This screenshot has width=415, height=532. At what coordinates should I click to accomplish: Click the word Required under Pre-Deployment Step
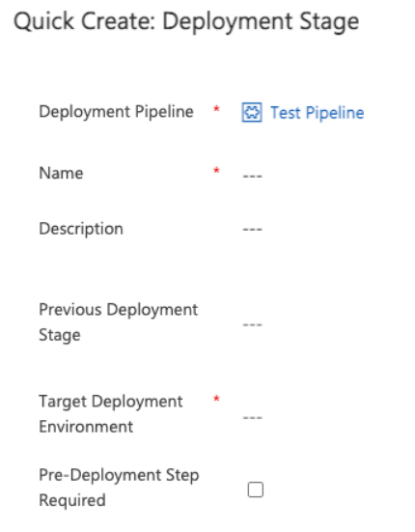coord(72,500)
